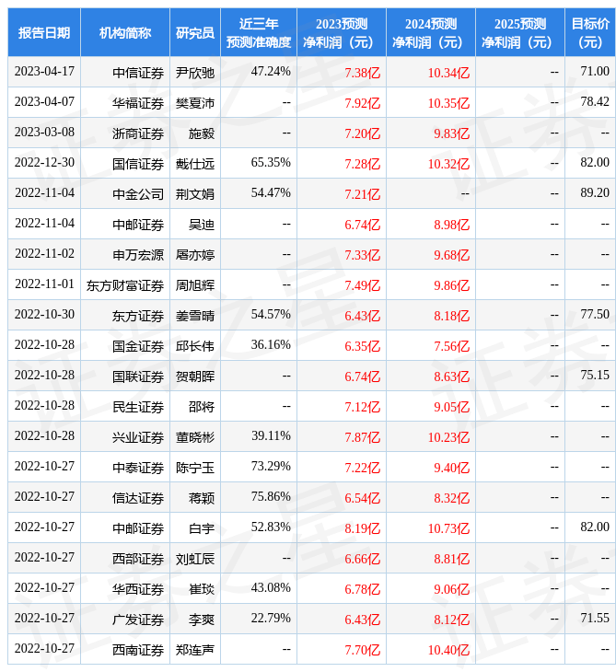Select the date cell 2023-03-08
Screen dimensions: 616x672
(44, 133)
